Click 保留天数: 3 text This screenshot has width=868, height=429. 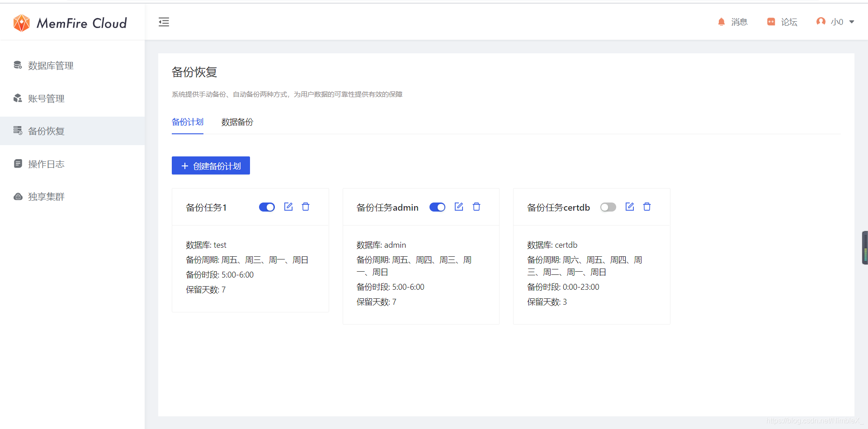[547, 302]
